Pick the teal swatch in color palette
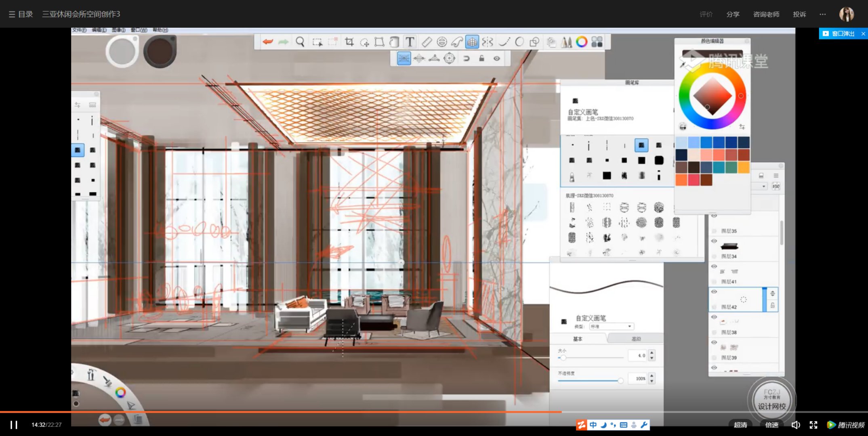The height and width of the screenshot is (436, 868). click(719, 167)
